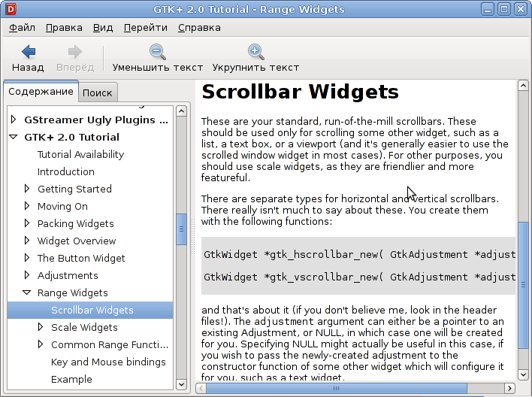Open the Справка menu
The width and height of the screenshot is (532, 397).
pyautogui.click(x=199, y=28)
